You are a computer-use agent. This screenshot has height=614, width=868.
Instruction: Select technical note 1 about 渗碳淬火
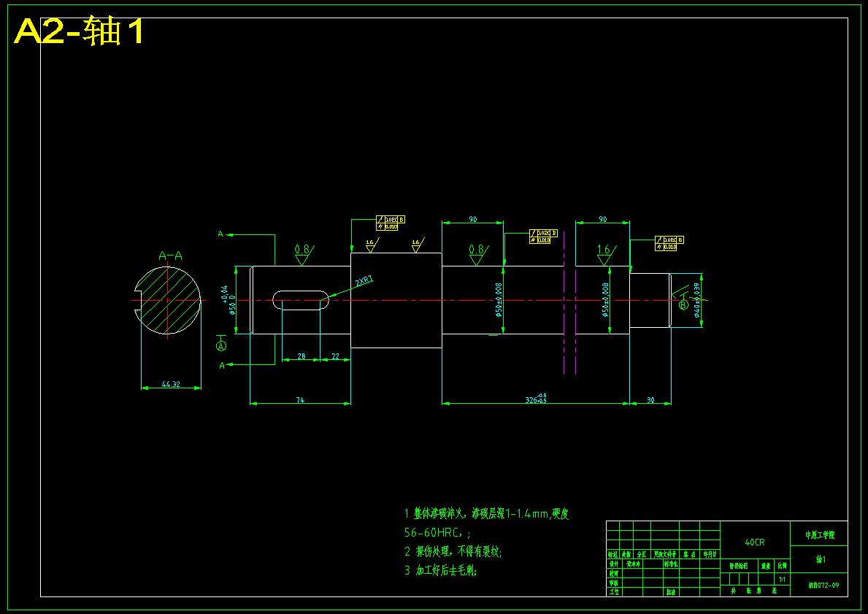tap(486, 513)
